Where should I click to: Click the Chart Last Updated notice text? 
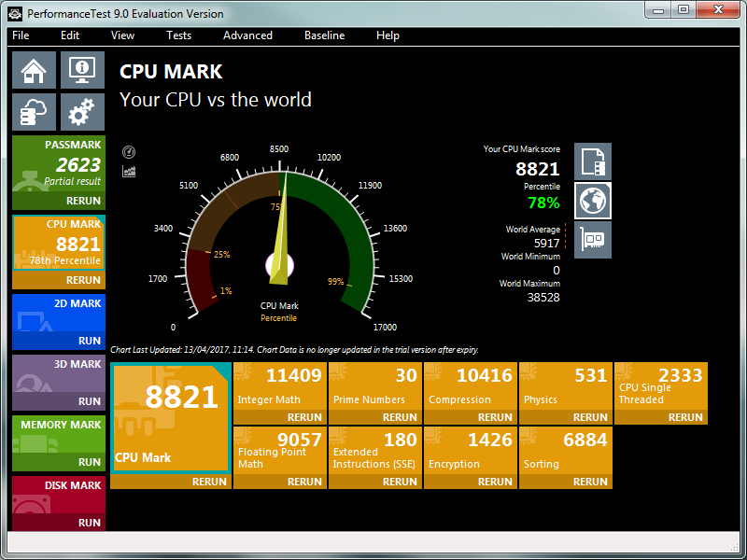coord(294,350)
